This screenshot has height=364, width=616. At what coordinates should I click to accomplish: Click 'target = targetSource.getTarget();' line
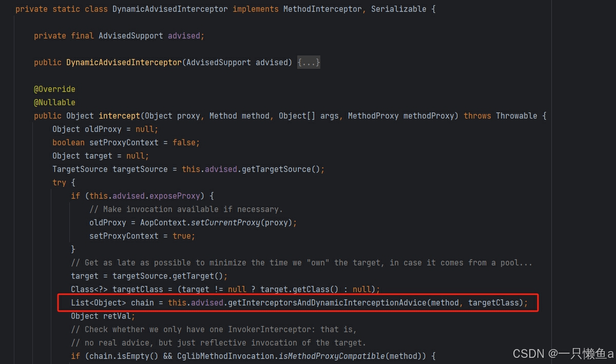149,276
